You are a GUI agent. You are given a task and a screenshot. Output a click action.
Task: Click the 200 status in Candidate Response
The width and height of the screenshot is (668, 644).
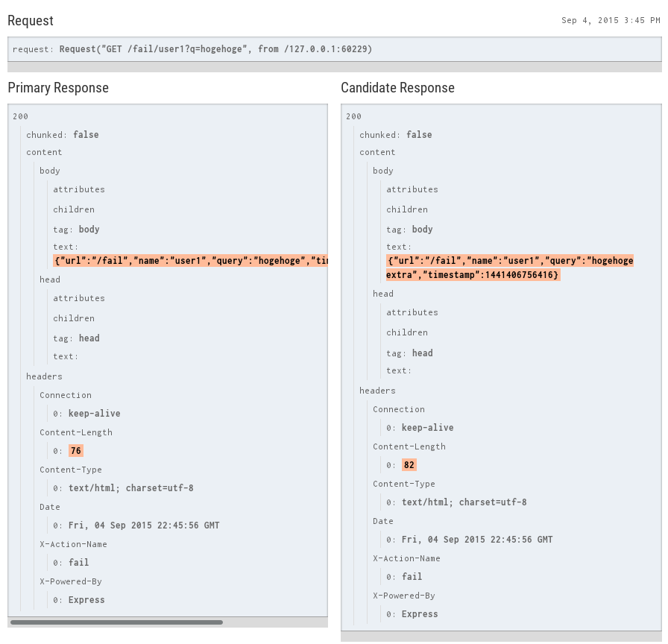353,116
